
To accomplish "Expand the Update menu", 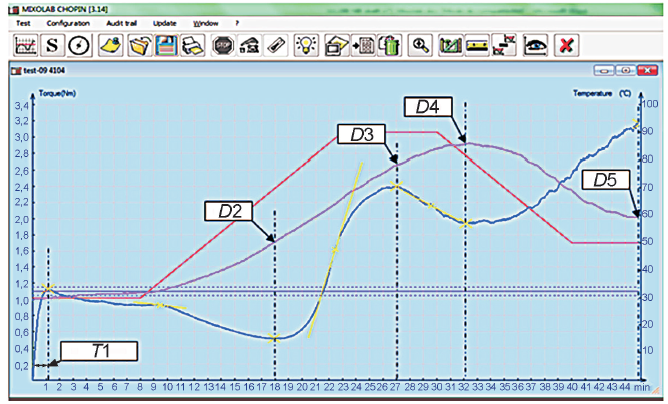I will pos(164,22).
